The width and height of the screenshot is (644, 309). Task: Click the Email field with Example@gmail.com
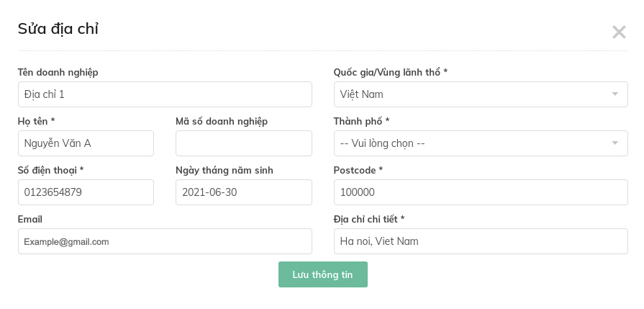165,241
